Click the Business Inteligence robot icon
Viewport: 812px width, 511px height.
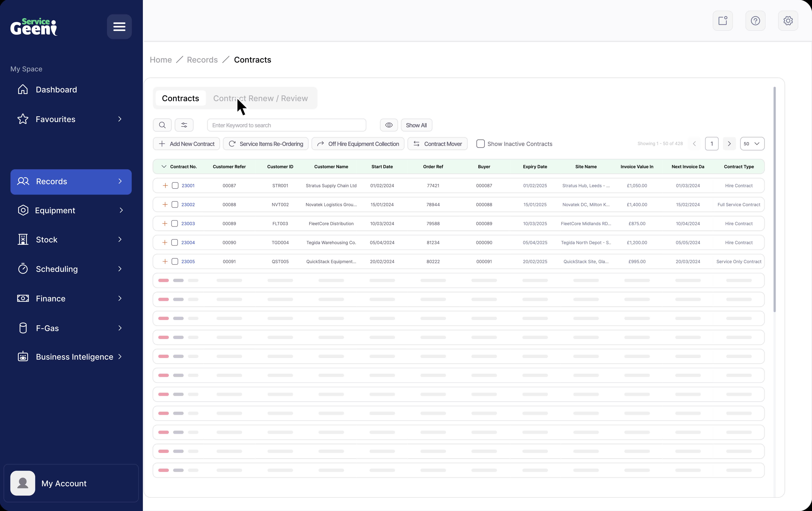coord(23,357)
